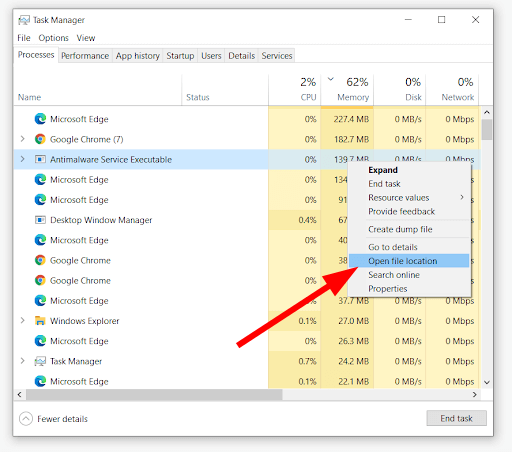This screenshot has width=512, height=452.
Task: Click the 227.4 MB memory value
Action: coord(351,119)
